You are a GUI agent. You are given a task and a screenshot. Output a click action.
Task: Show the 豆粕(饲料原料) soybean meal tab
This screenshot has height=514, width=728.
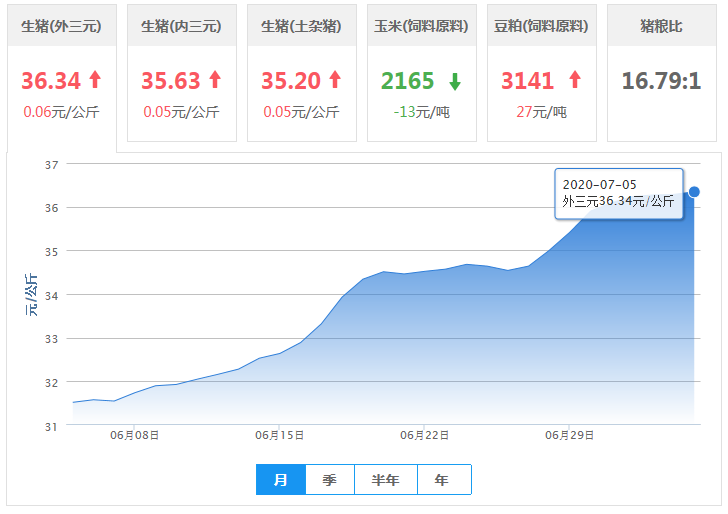click(x=541, y=26)
